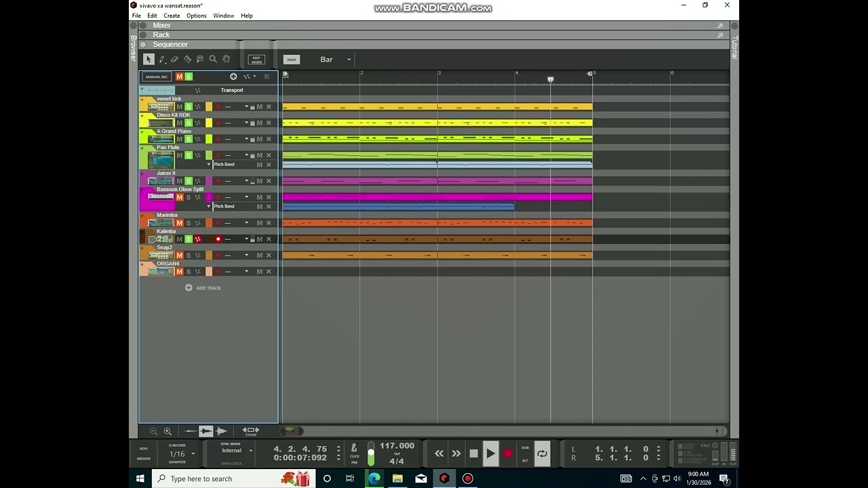Select the Mute tool
The height and width of the screenshot is (488, 868).
200,60
